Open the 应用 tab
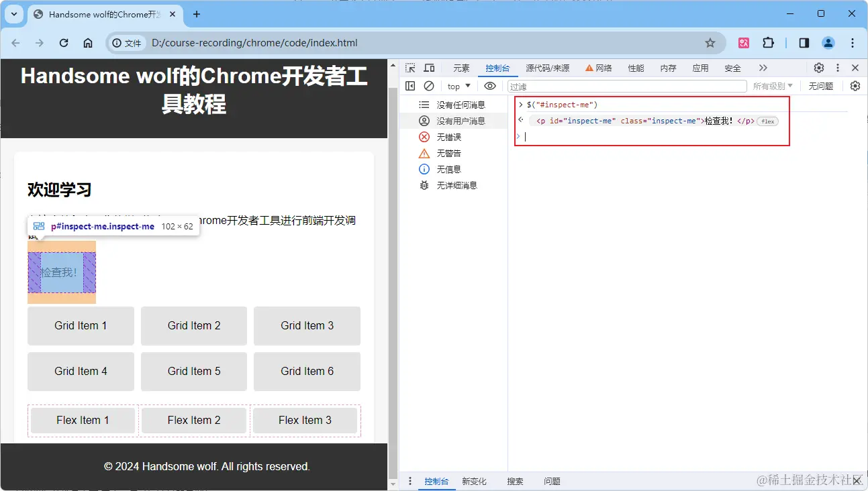 tap(700, 68)
